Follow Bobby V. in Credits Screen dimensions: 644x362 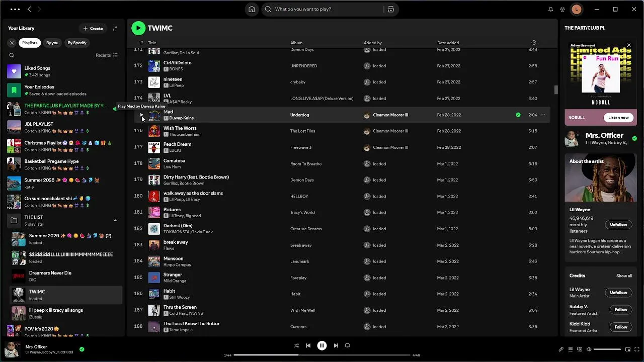click(621, 310)
